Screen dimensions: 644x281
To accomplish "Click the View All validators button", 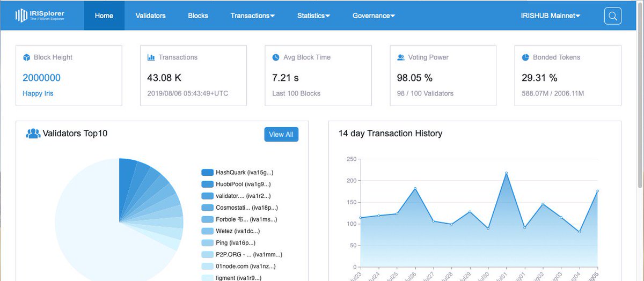I will coord(281,134).
